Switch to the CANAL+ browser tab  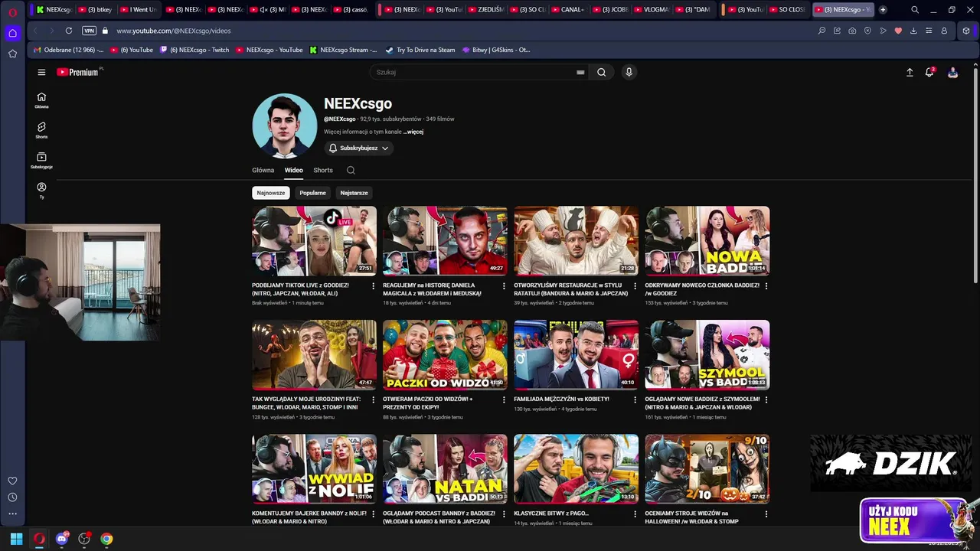pos(567,9)
